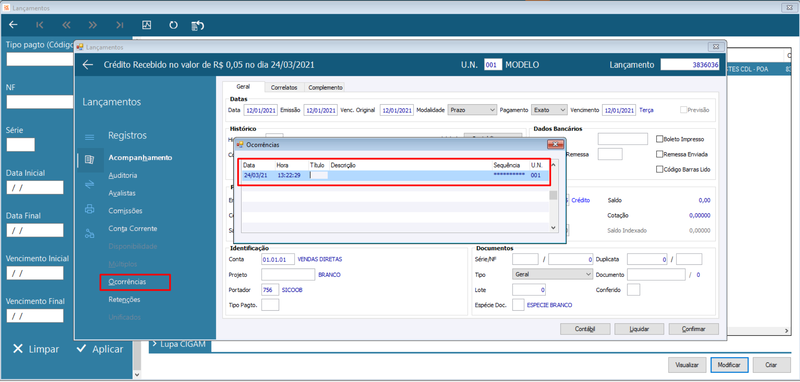Open the Pagamento Exato dropdown

[549, 110]
